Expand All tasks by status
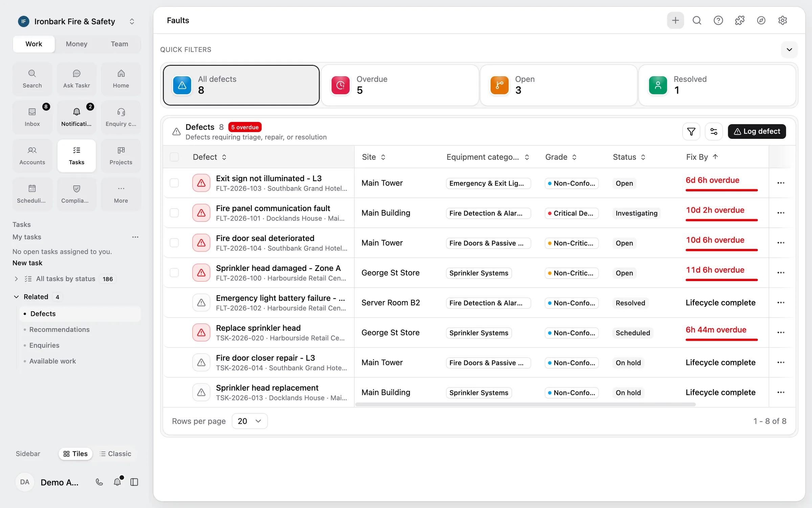 click(16, 279)
